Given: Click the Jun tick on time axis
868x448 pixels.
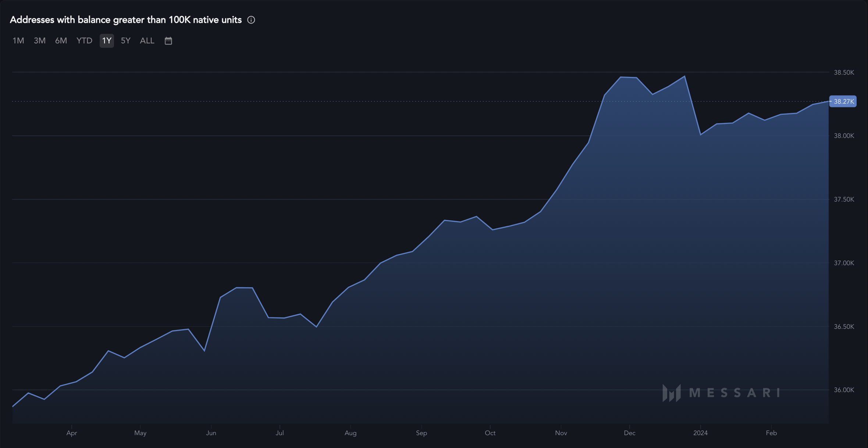Looking at the screenshot, I should click(x=211, y=433).
